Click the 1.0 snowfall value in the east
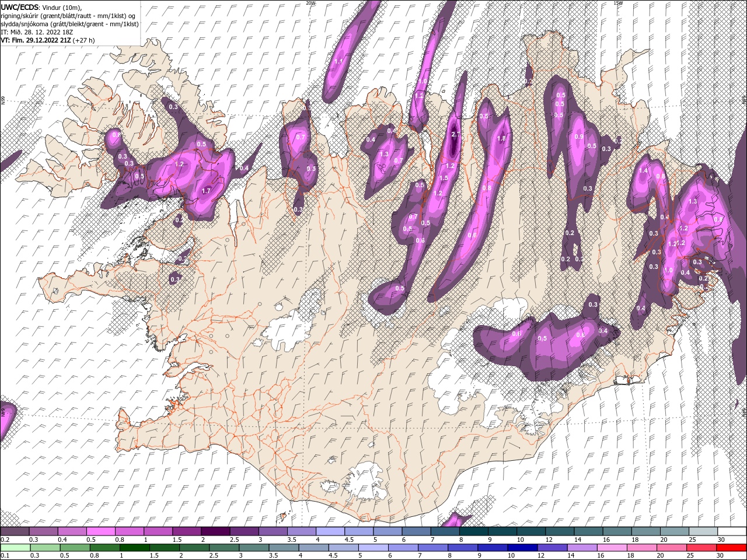Viewport: 747px width, 560px height. (x=669, y=271)
